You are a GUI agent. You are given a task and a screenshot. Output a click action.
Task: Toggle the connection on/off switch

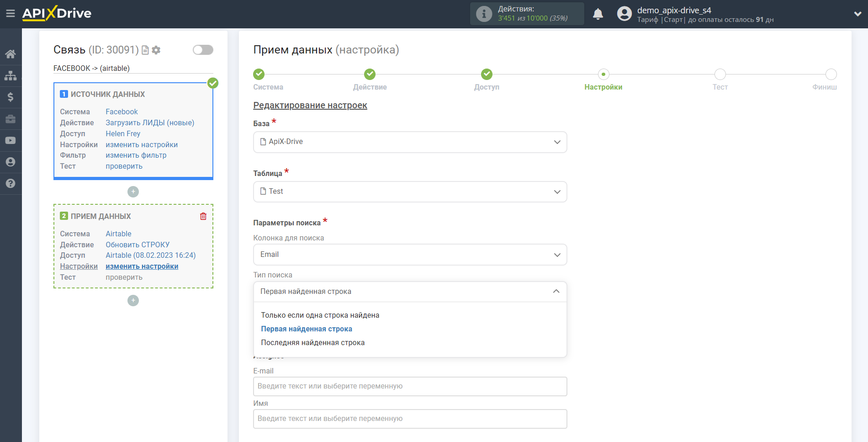coord(203,50)
